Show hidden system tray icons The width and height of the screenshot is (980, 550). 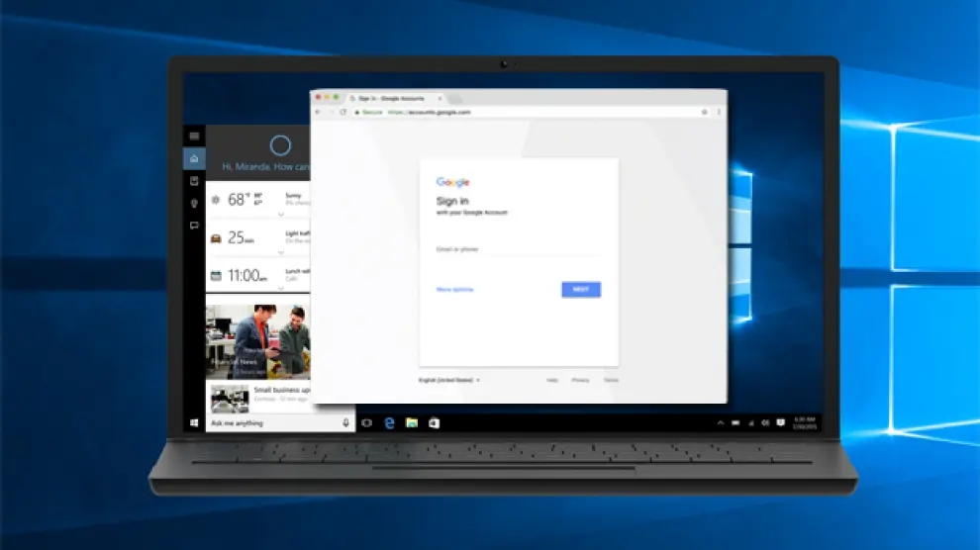tap(721, 423)
